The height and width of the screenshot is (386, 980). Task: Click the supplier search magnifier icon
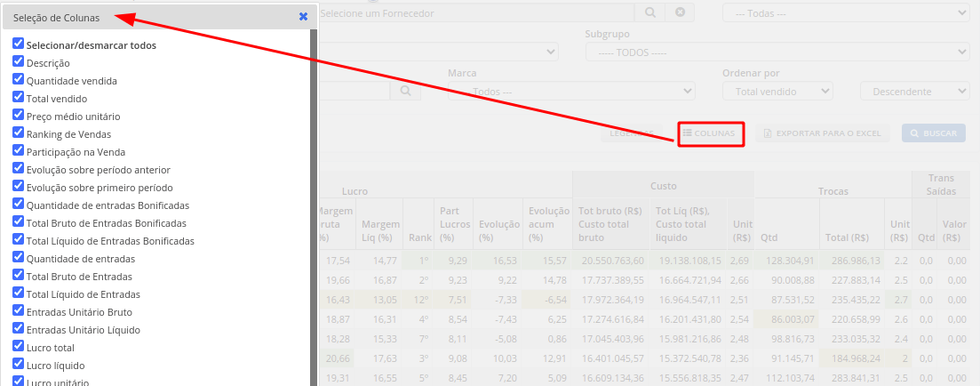[650, 12]
